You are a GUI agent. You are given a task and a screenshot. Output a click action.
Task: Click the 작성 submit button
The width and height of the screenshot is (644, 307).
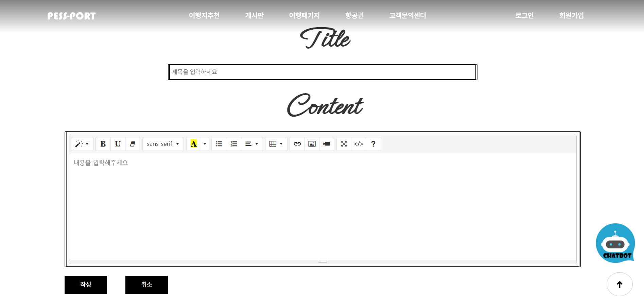[x=86, y=285]
